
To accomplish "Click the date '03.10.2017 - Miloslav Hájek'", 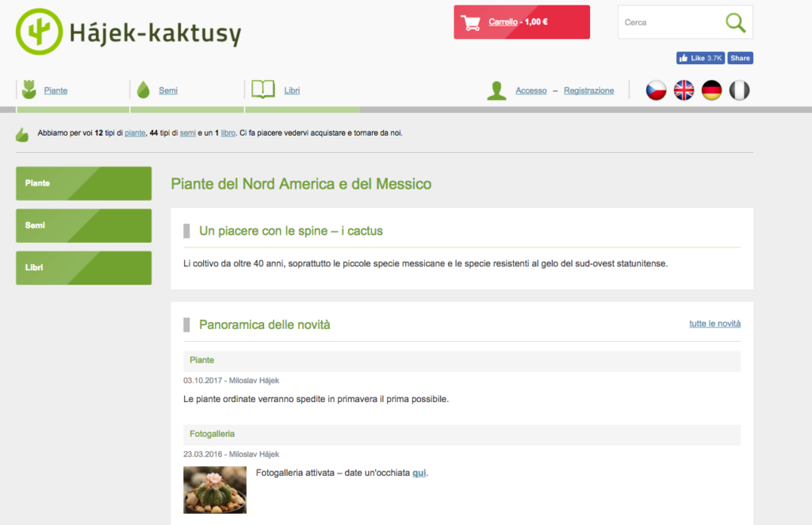I will [x=231, y=381].
